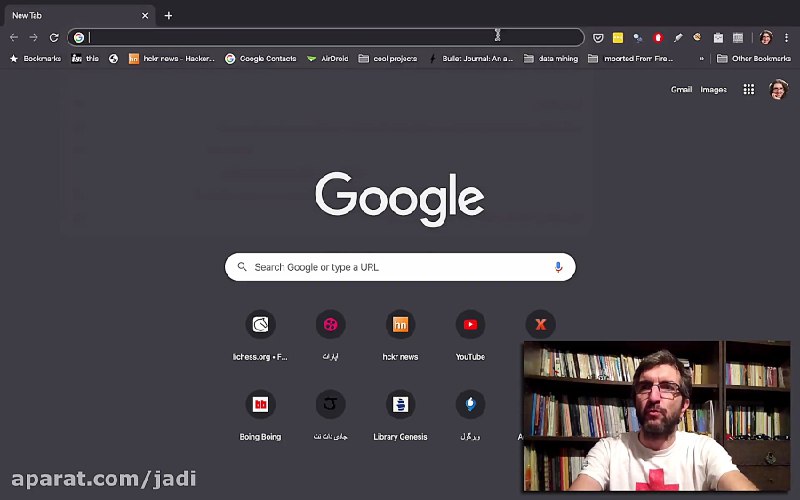Click the browser forward arrow
Viewport: 800px width, 500px height.
pyautogui.click(x=34, y=37)
